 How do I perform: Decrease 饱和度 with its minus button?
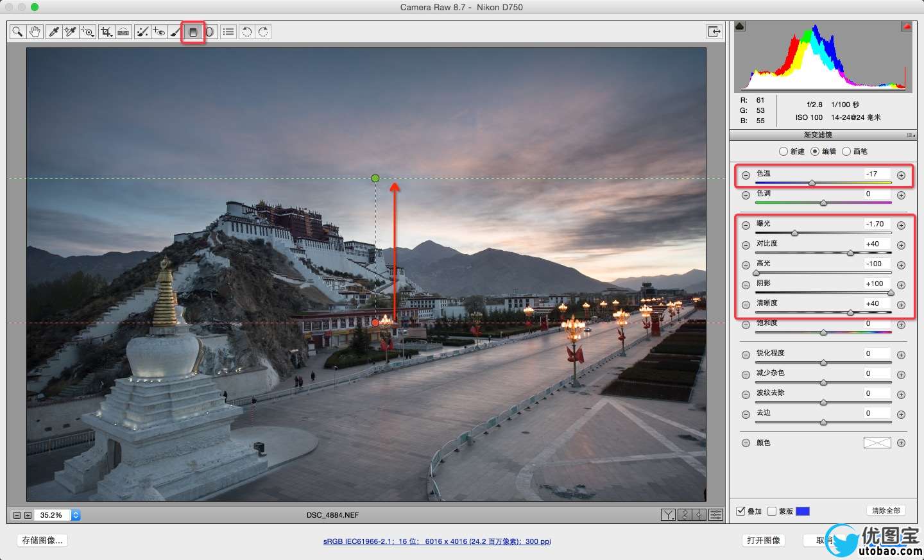tap(746, 325)
